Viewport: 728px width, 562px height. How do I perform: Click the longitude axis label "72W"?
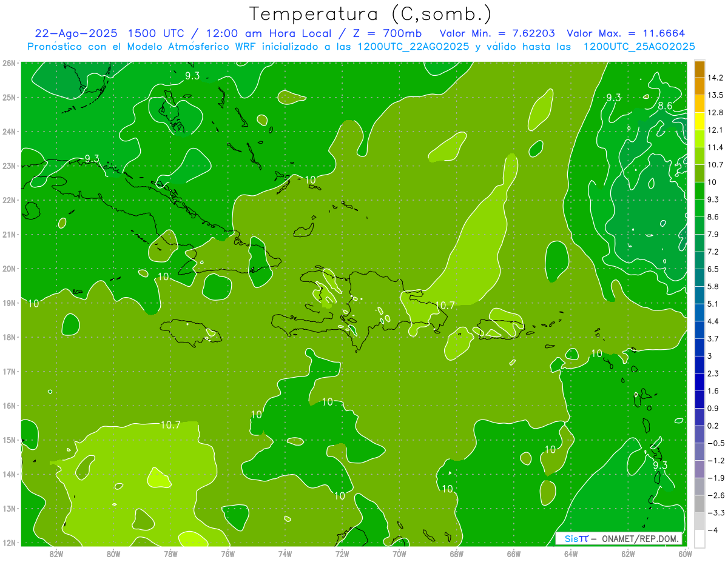(342, 554)
